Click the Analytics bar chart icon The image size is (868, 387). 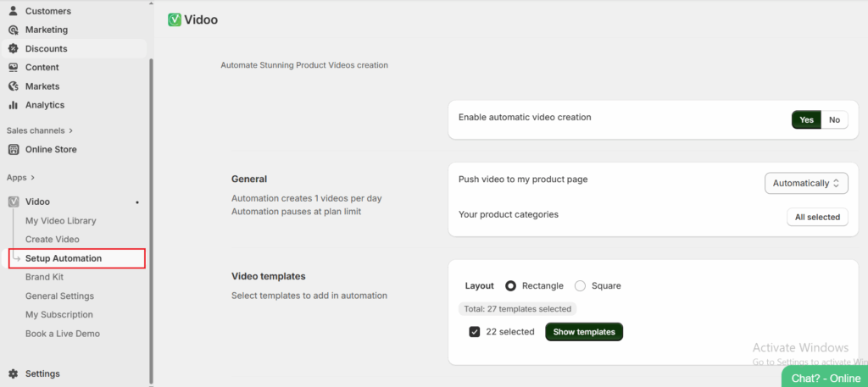click(x=14, y=105)
